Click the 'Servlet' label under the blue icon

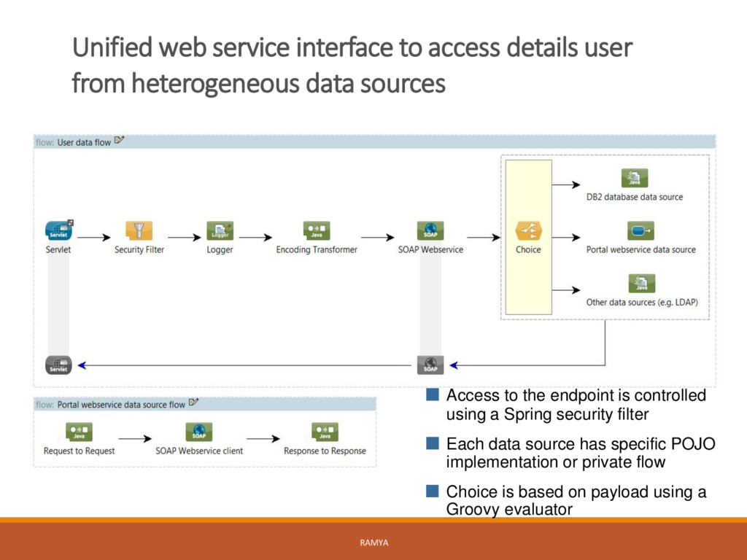[x=58, y=249]
